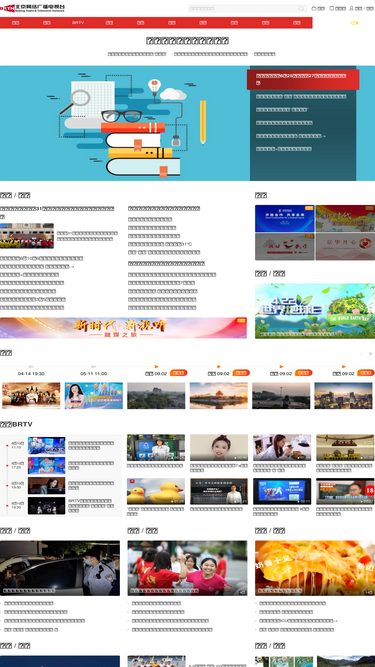The width and height of the screenshot is (375, 667).
Task: Play the woman's face portrait video
Action: pos(219,448)
